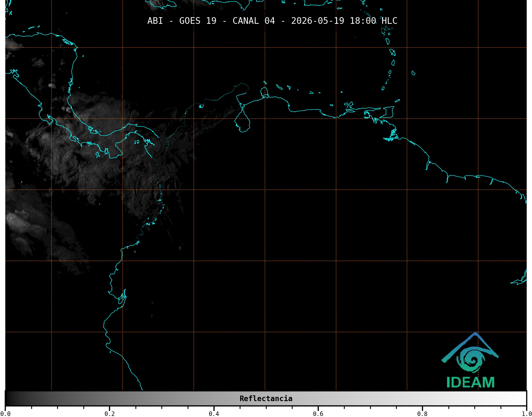Click the date 2026-05-19 in the title
This screenshot has width=532, height=417.
(x=318, y=21)
